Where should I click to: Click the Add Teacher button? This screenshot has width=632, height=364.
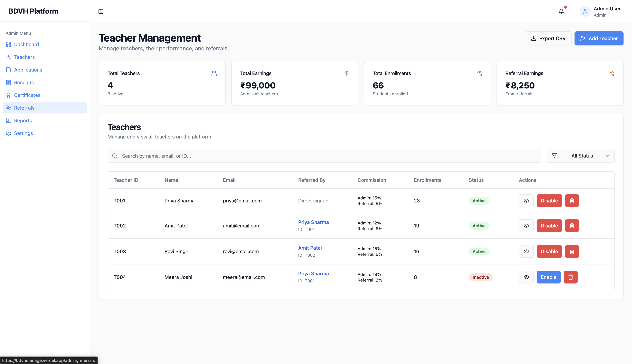(x=598, y=39)
